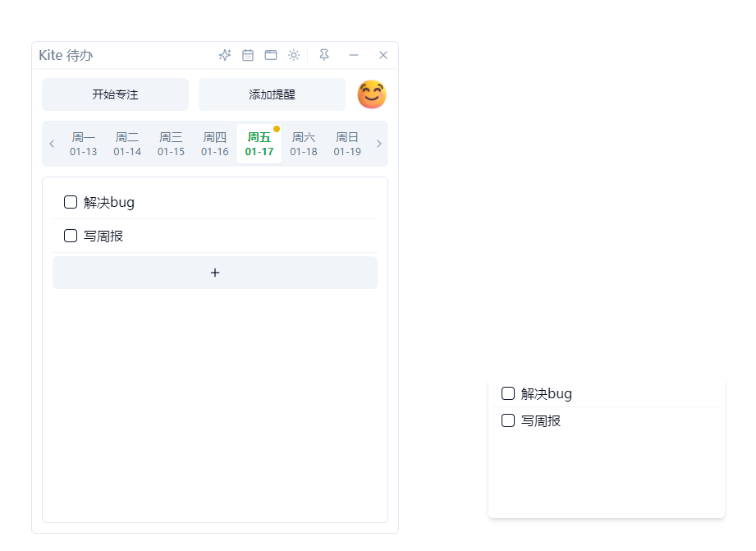Select the 周三 01-15 day tab

pyautogui.click(x=172, y=144)
